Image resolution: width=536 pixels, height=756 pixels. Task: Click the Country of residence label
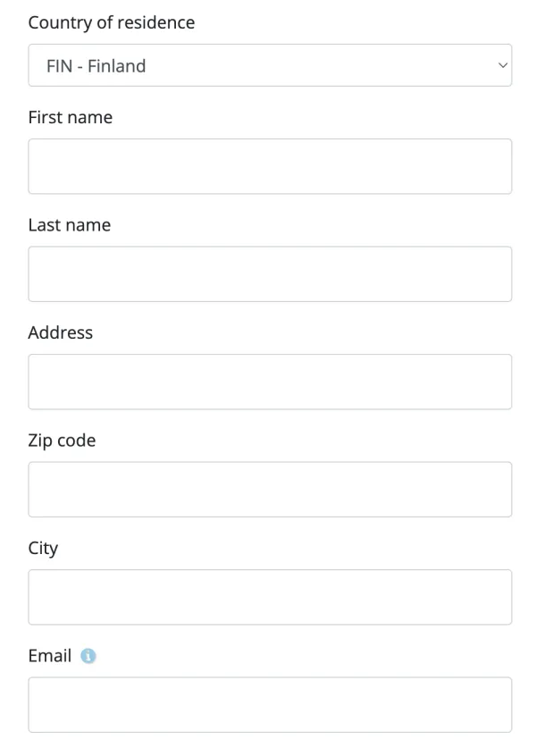tap(112, 22)
